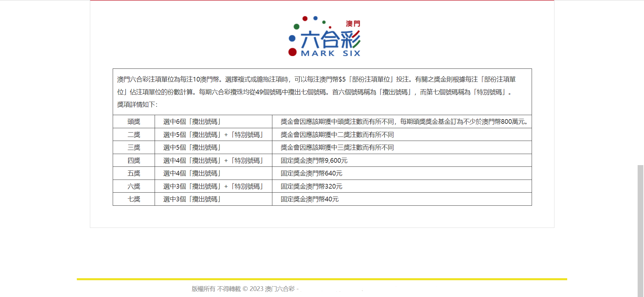The width and height of the screenshot is (644, 297).
Task: Click the red 澳門 text in logo
Action: (353, 23)
